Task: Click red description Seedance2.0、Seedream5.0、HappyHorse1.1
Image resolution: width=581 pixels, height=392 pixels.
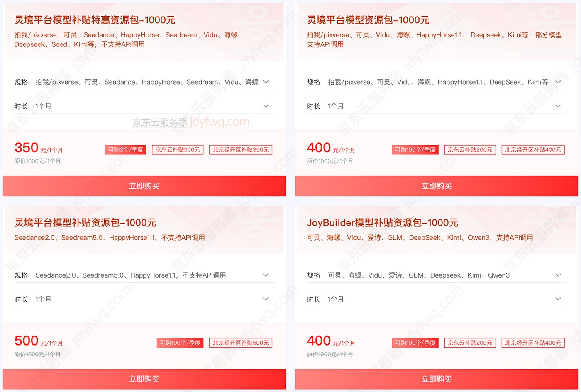Action: point(110,238)
